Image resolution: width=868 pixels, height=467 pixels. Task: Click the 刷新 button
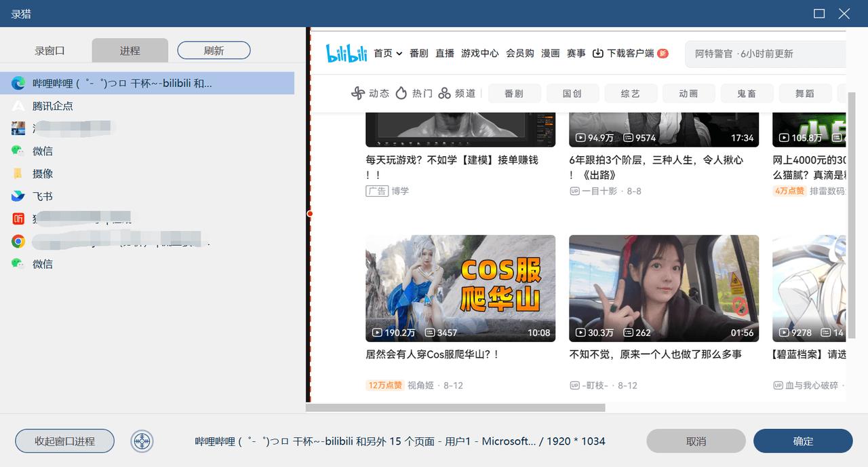pos(214,50)
